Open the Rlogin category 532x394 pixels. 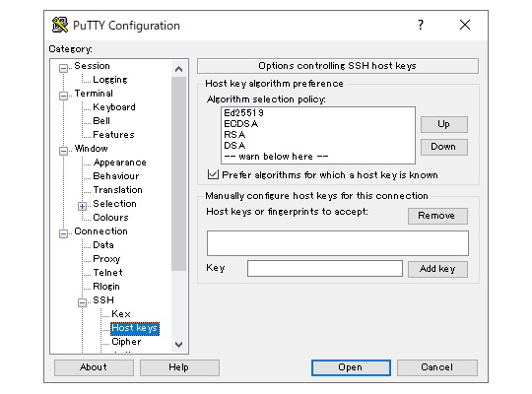[106, 287]
